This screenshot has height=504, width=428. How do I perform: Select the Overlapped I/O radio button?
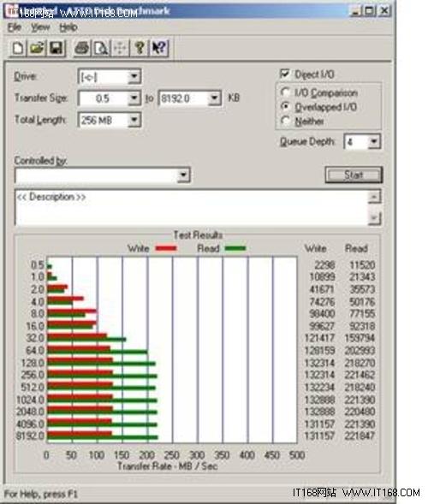click(285, 106)
